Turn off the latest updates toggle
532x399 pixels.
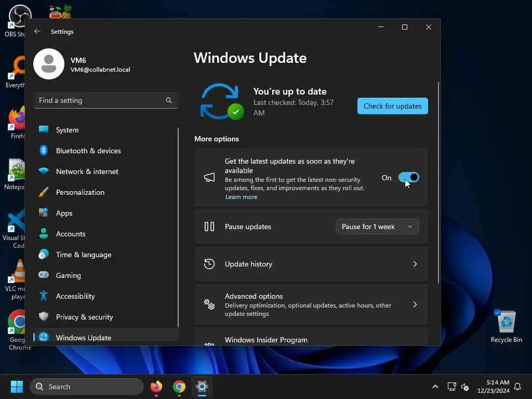click(408, 178)
